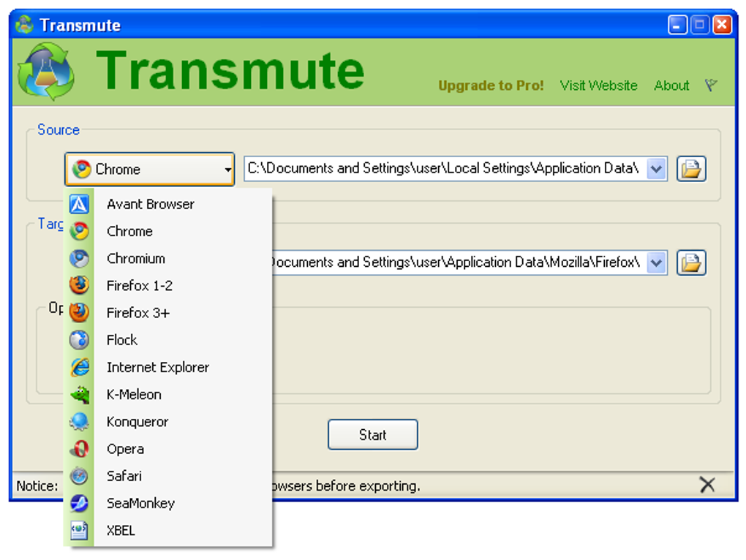The height and width of the screenshot is (560, 746).
Task: Minimize the Transmute window
Action: tap(677, 25)
